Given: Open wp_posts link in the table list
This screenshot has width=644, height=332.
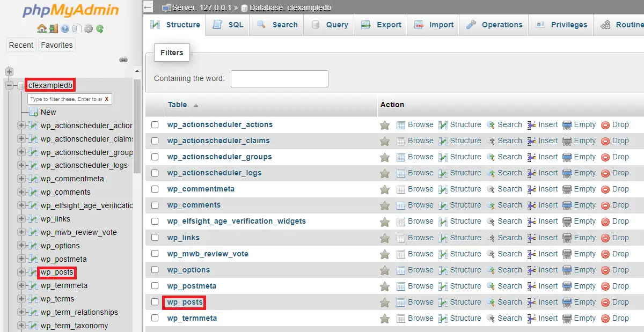Looking at the screenshot, I should [185, 302].
